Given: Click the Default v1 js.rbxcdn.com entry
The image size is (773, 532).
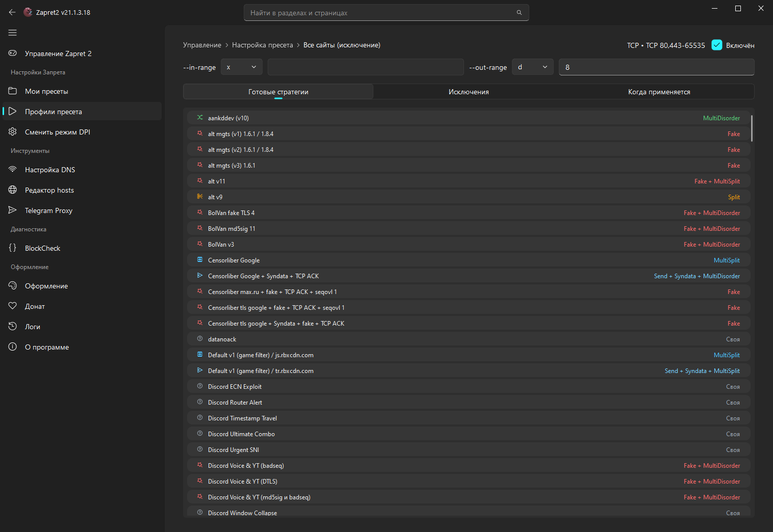Looking at the screenshot, I should tap(469, 355).
